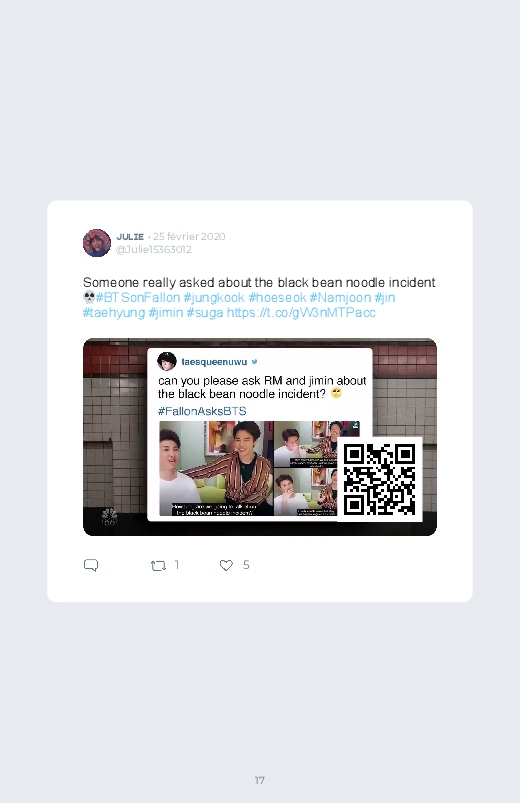Click the 25 février 2020 date
Viewport: 520px width, 803px height.
[x=189, y=237]
